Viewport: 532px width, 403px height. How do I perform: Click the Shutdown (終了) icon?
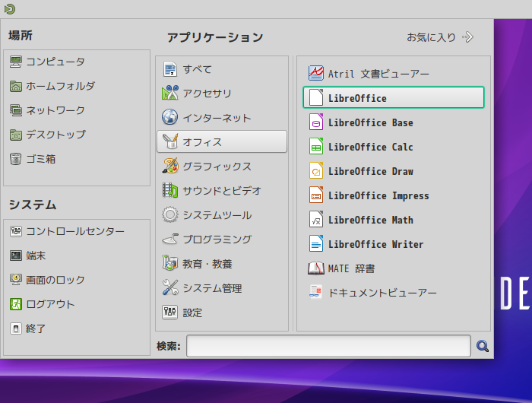16,328
